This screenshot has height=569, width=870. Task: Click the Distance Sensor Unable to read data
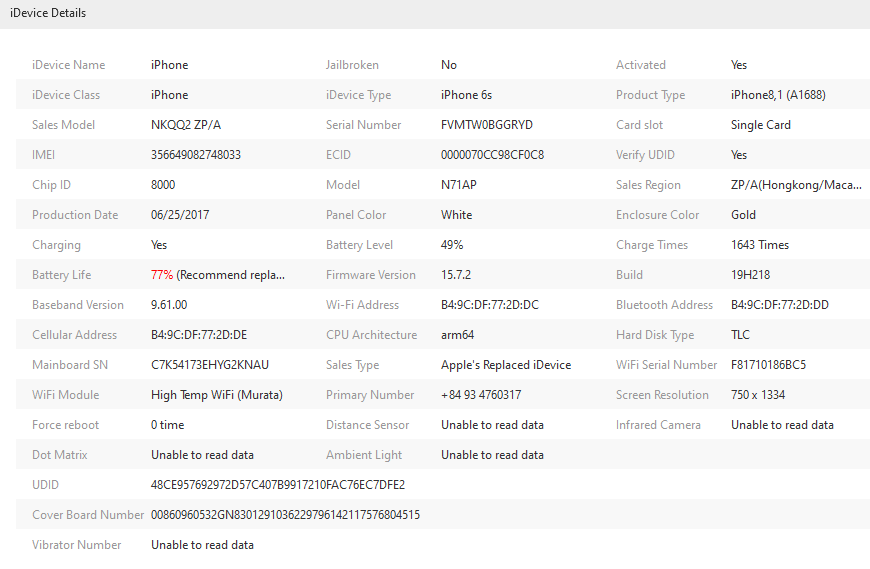[x=492, y=424]
